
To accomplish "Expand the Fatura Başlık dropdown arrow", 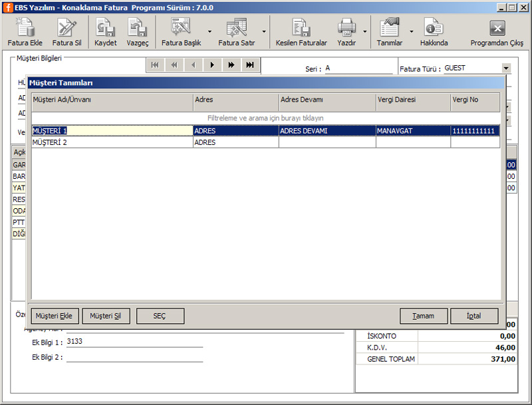I will [x=209, y=31].
